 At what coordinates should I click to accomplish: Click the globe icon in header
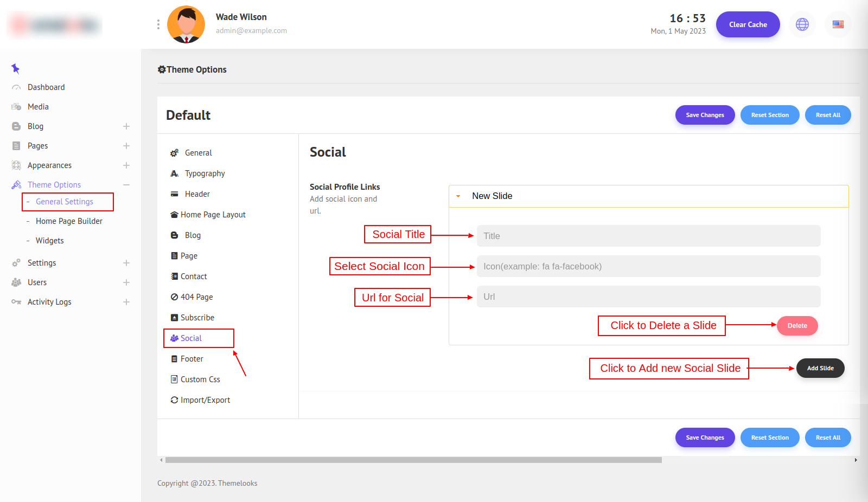pyautogui.click(x=802, y=24)
